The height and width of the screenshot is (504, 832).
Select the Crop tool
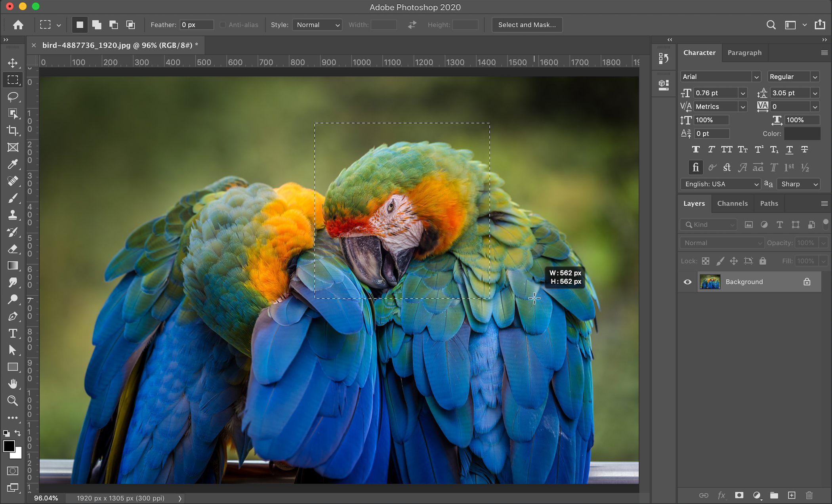pos(13,130)
